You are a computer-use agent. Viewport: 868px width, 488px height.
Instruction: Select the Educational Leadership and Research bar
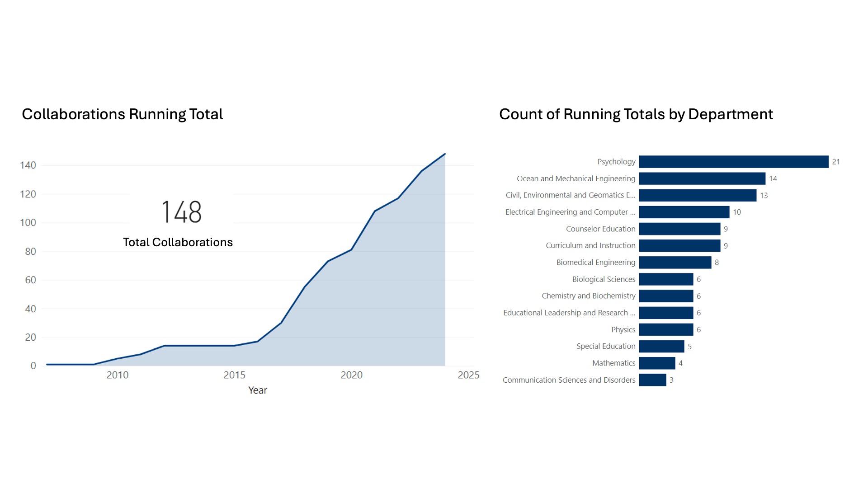click(666, 313)
